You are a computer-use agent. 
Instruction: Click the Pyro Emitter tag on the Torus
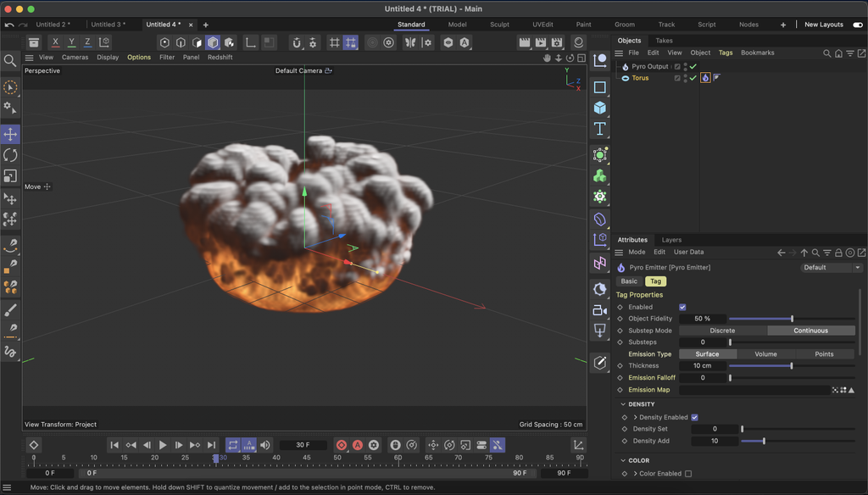[x=704, y=77]
